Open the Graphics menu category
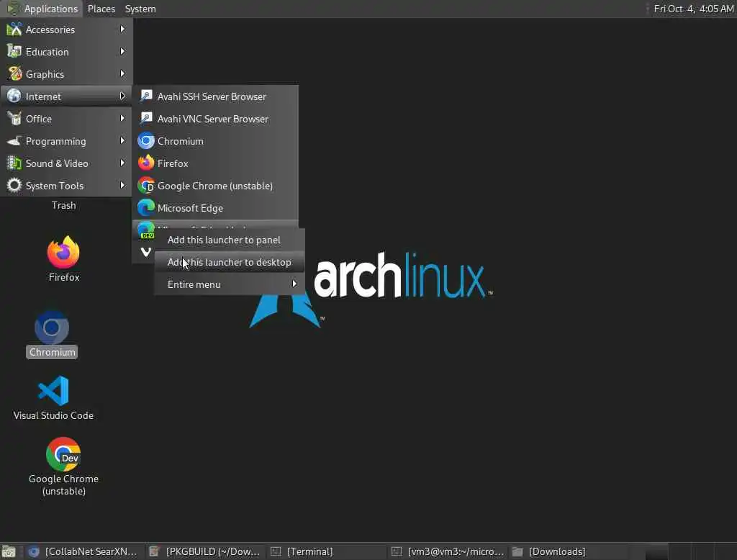 66,74
